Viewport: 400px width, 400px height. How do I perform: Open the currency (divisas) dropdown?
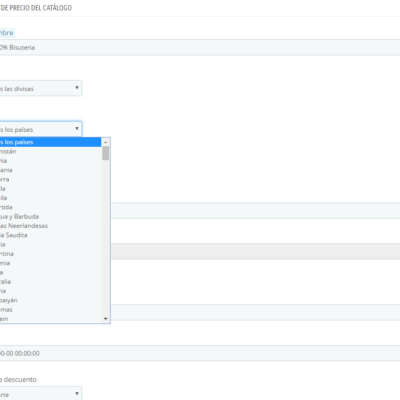(41, 88)
